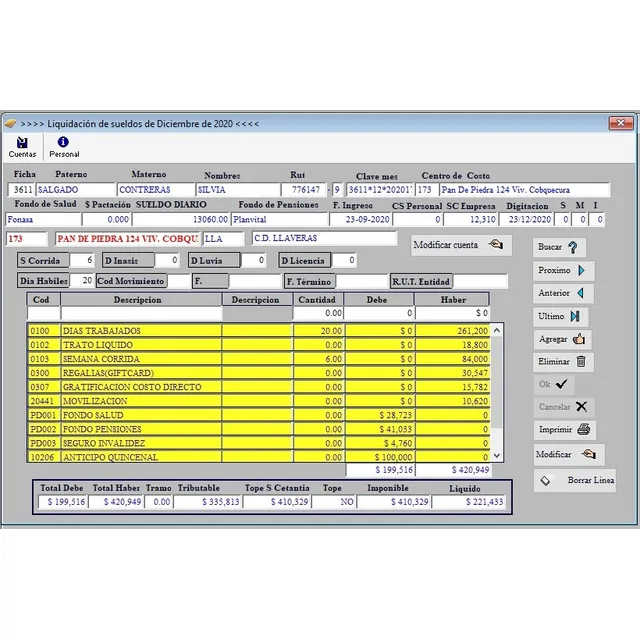The image size is (640, 640).
Task: Select row PD001 FONDO SALUD
Action: [x=259, y=415]
